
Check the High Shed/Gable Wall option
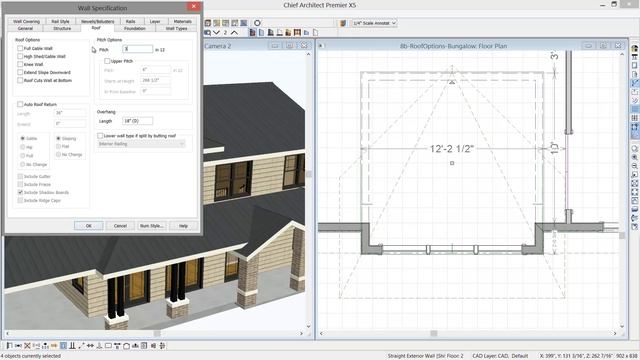[x=20, y=56]
